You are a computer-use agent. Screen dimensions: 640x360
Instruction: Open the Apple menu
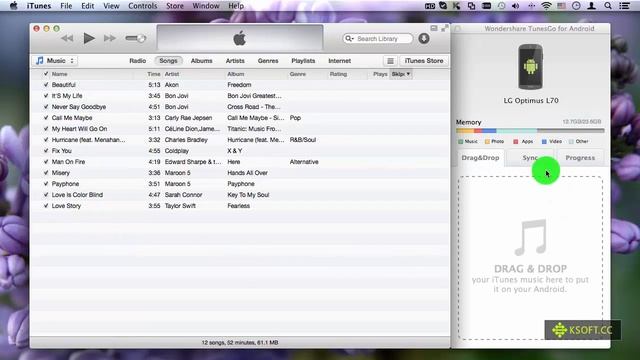coord(13,6)
